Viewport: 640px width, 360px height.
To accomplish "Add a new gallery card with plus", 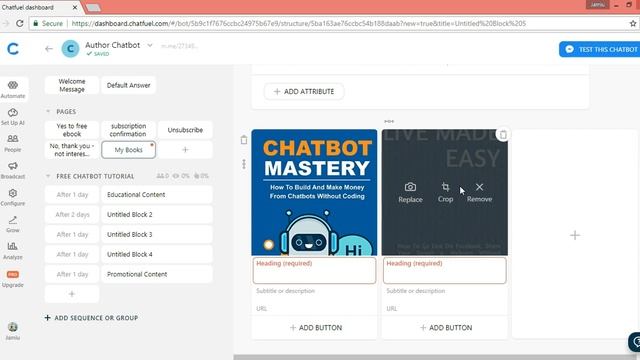I will pyautogui.click(x=575, y=235).
